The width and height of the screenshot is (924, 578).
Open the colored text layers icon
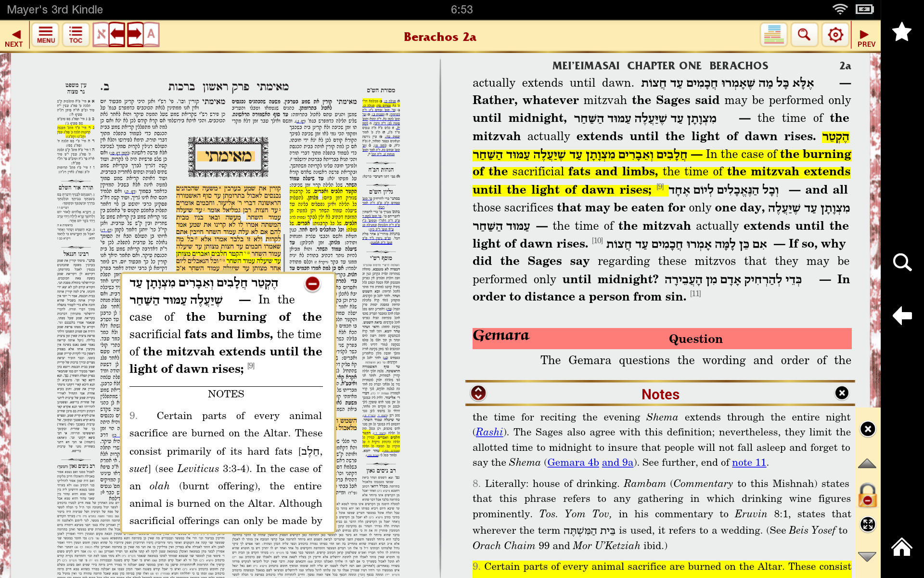tap(773, 35)
